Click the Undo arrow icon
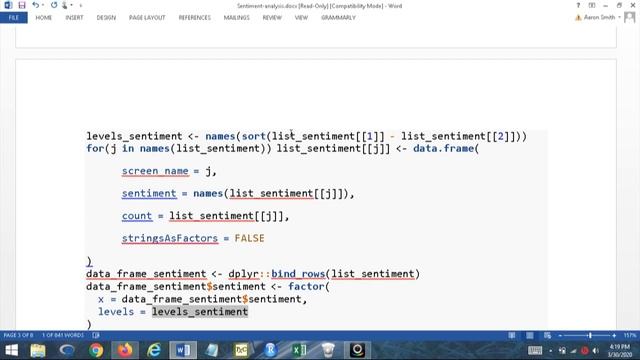The image size is (640, 360). tap(36, 5)
